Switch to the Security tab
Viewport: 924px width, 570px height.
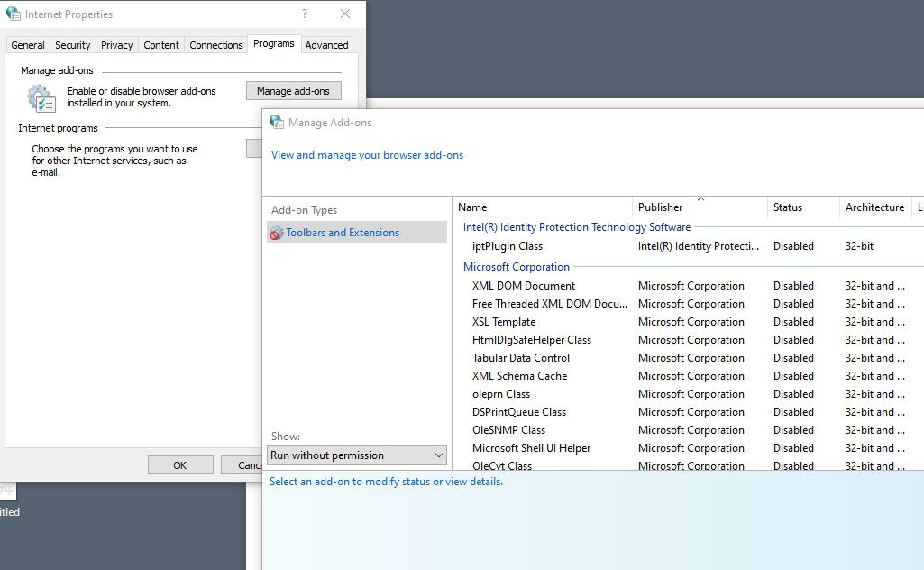72,45
